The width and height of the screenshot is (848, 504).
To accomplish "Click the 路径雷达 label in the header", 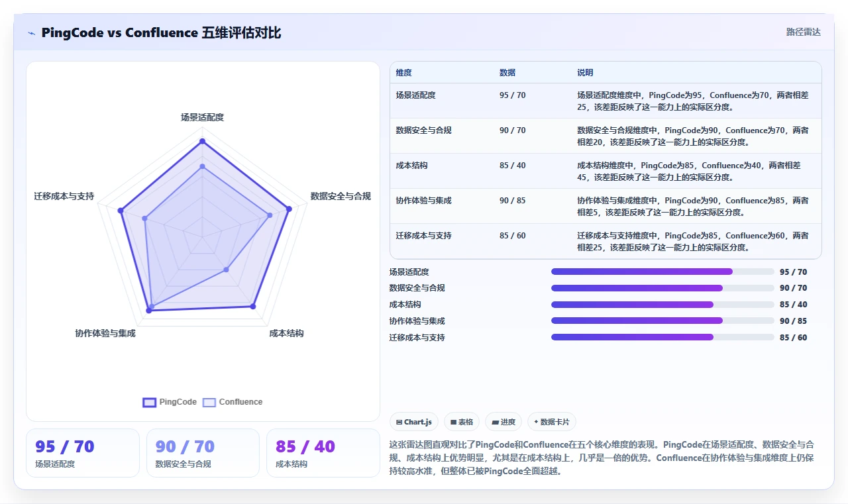I will [803, 32].
